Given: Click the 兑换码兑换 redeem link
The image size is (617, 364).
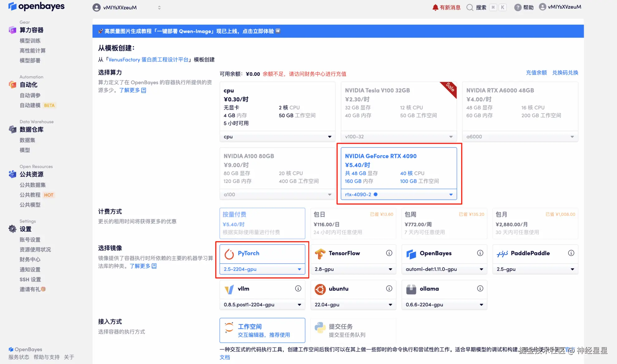Looking at the screenshot, I should (x=565, y=73).
